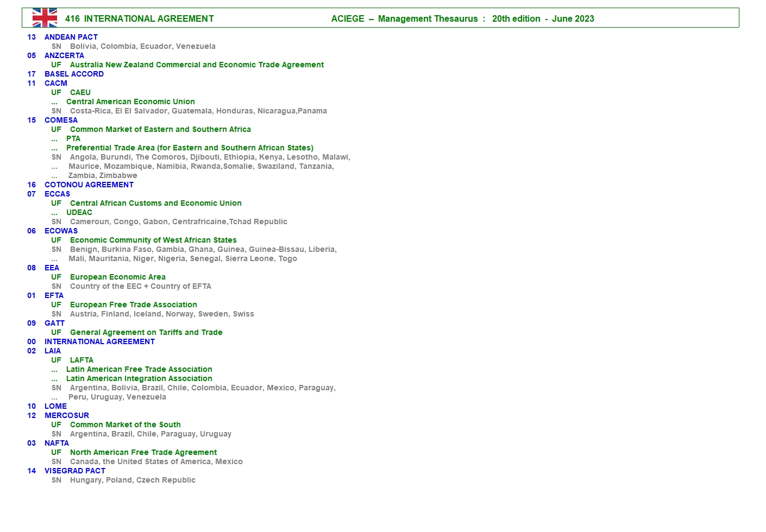Click the BASEL ACCORD entry
The image size is (766, 532).
tap(74, 74)
